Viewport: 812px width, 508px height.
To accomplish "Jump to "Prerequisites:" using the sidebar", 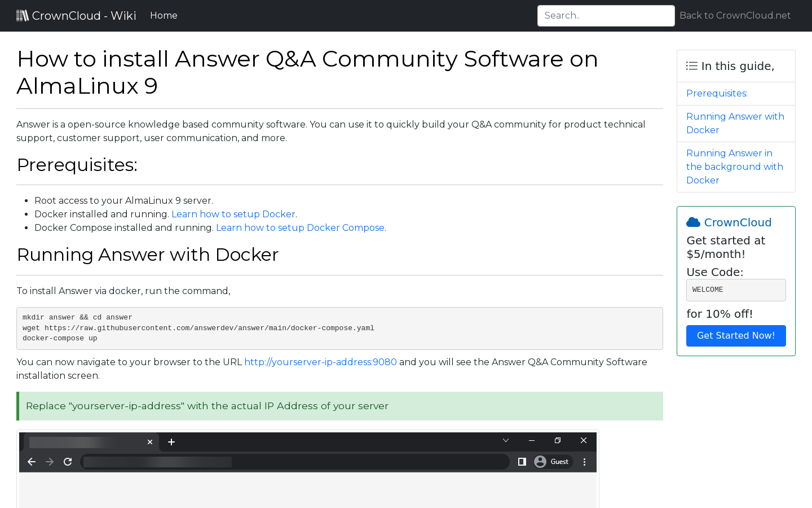I will pyautogui.click(x=717, y=93).
